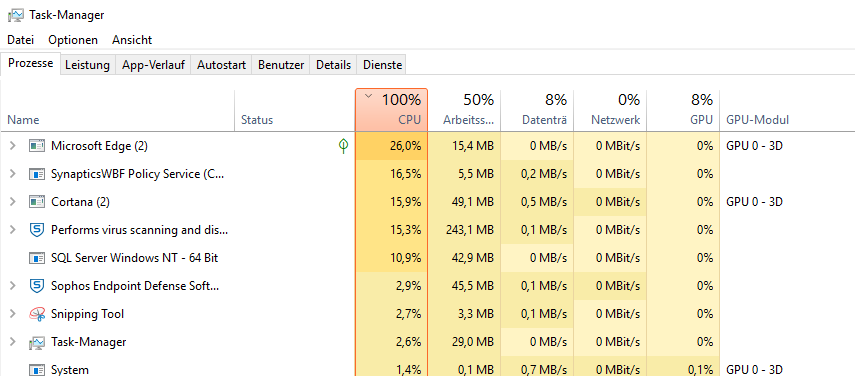
Task: Click the 29,0 MB memory cell
Action: click(x=464, y=342)
